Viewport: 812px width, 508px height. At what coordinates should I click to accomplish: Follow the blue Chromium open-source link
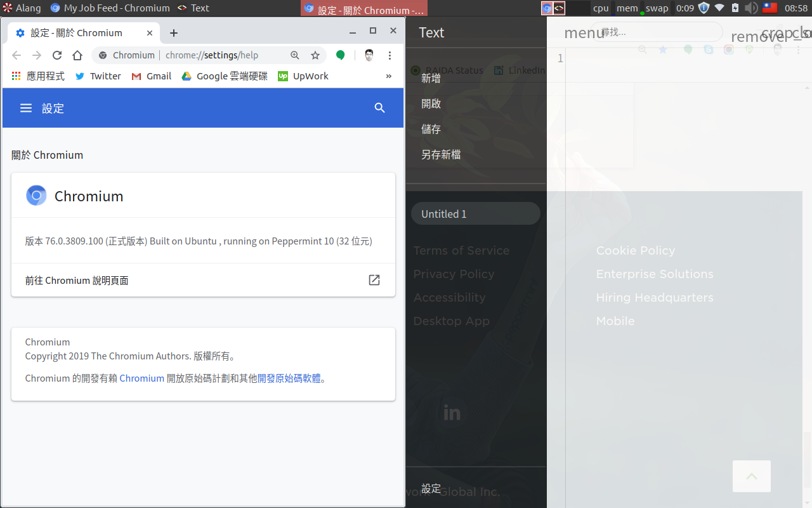141,378
